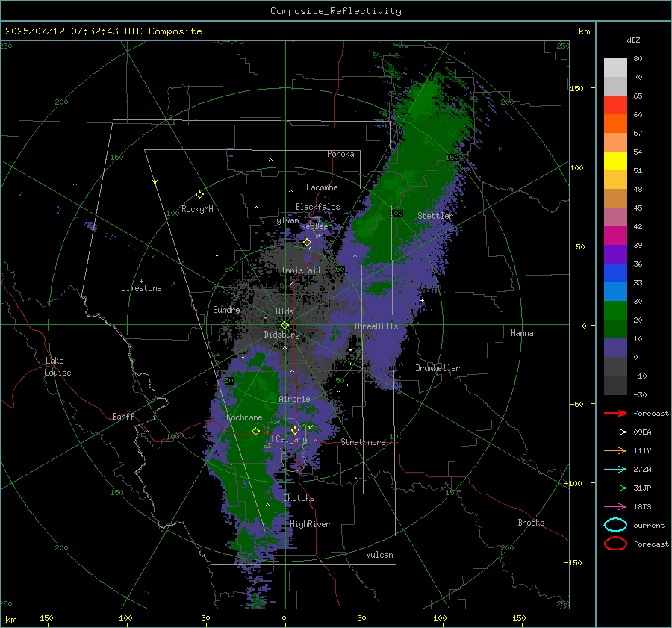
Task: Click the ThreeHills label
Action: coord(376,326)
